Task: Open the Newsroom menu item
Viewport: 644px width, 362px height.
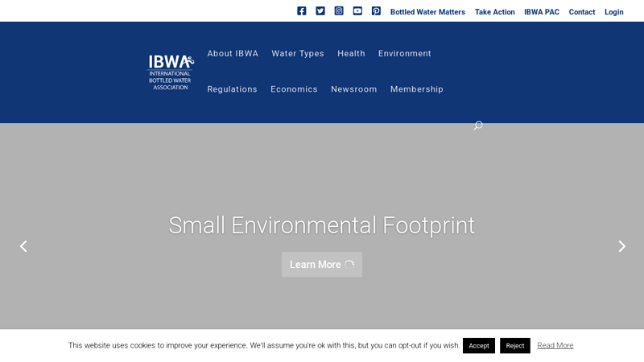Action: click(x=354, y=89)
